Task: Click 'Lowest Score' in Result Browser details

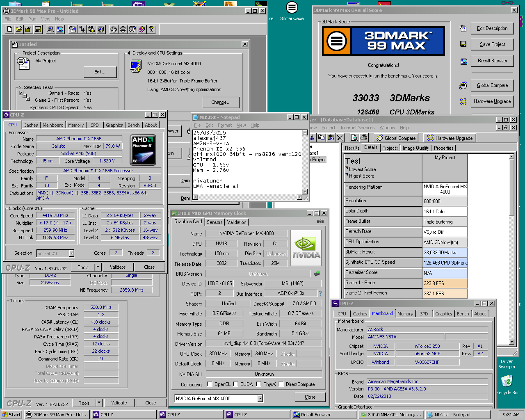Action: 362,169
